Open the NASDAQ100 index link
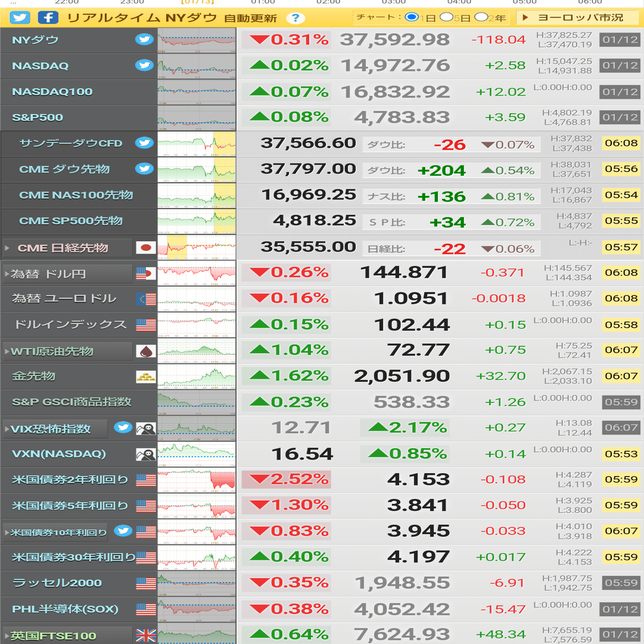The width and height of the screenshot is (644, 644). [52, 92]
